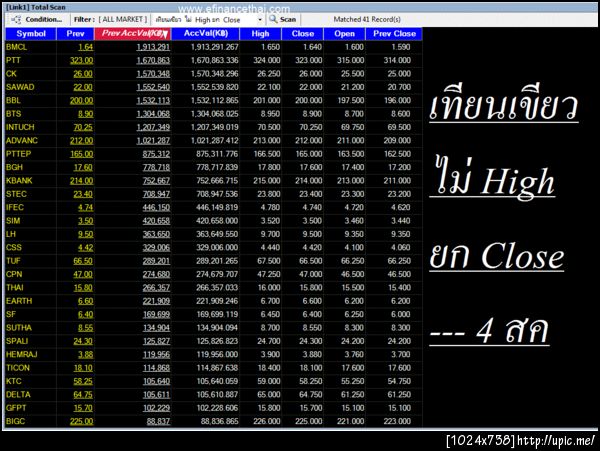Click the [Link1] Total Scan title

[x=36, y=7]
